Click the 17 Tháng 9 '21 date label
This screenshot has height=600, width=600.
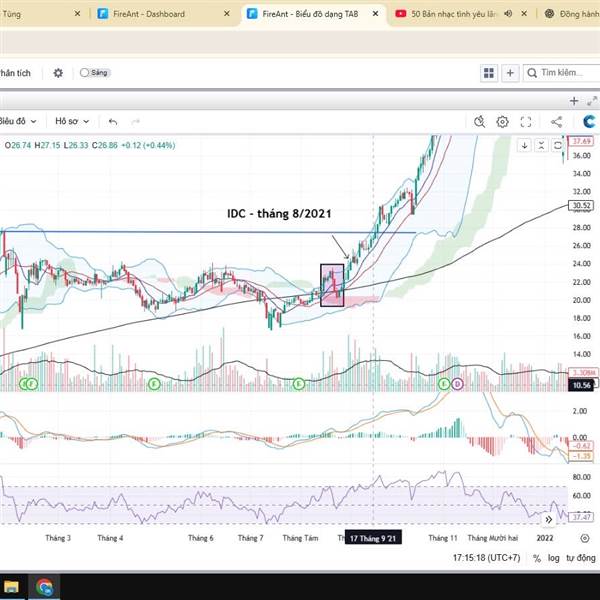[x=373, y=538]
